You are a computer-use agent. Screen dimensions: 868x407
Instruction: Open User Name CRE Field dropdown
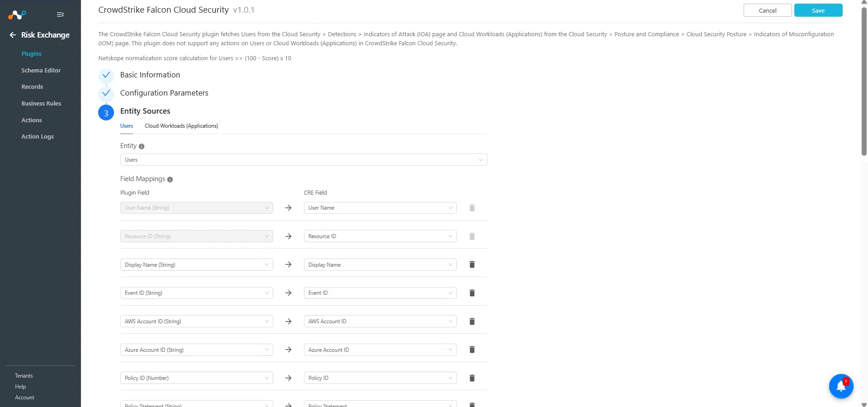380,208
